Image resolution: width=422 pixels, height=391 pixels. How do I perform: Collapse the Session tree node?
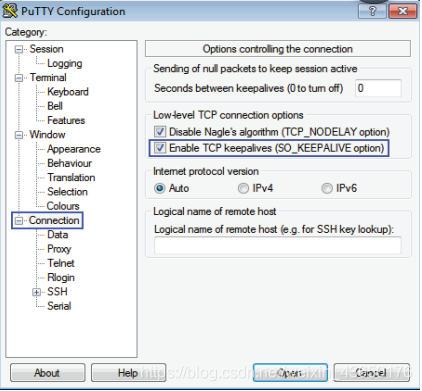point(19,49)
